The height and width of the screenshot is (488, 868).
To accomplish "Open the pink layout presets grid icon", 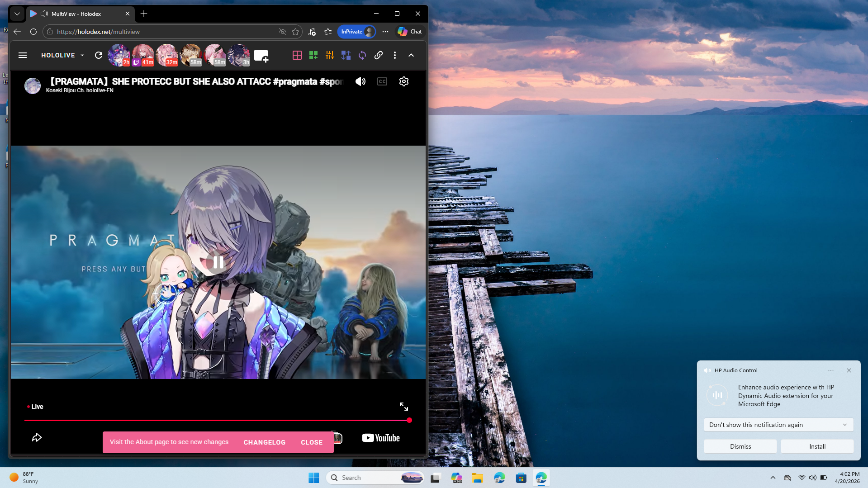I will pyautogui.click(x=297, y=55).
